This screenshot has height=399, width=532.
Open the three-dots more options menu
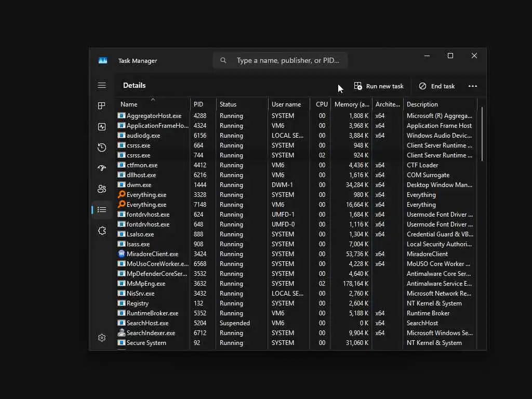click(x=473, y=86)
